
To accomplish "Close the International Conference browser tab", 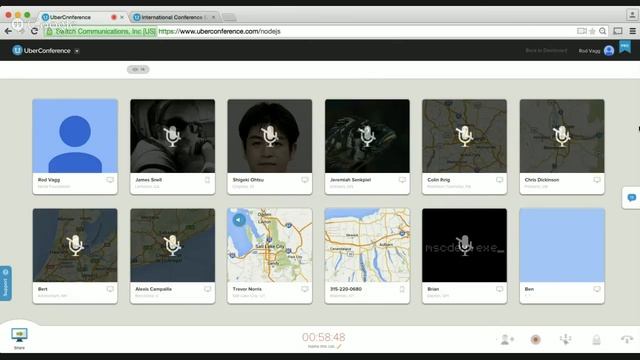I will point(213,17).
